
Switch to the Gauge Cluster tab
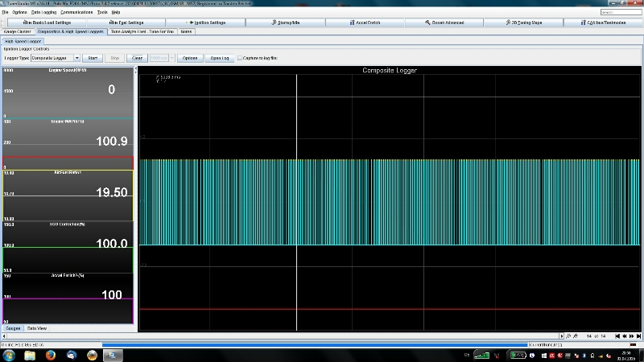point(17,31)
